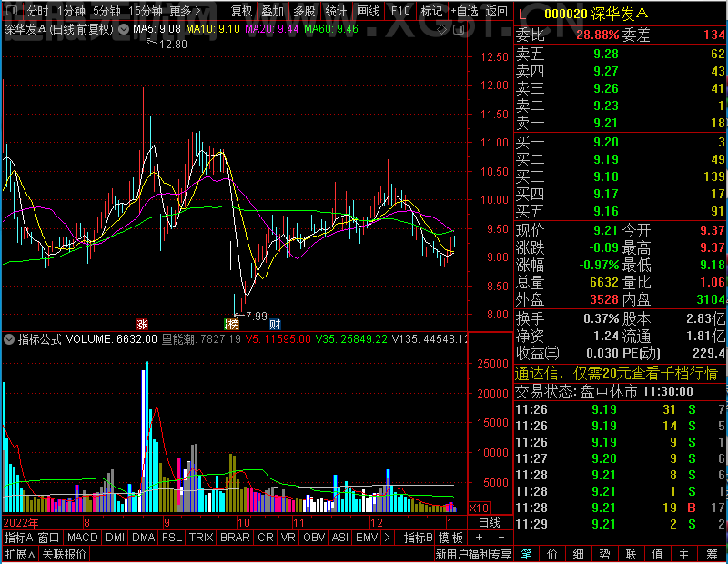Select the 联 tab
The height and width of the screenshot is (564, 728).
pos(631,554)
